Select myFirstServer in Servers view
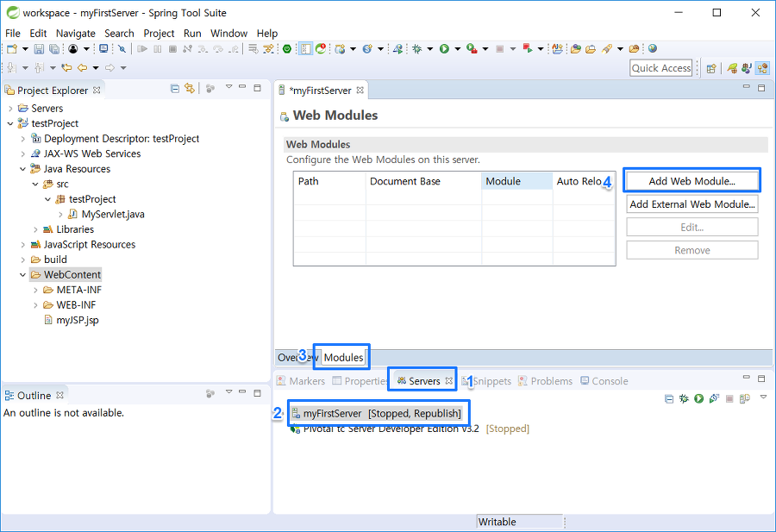The width and height of the screenshot is (776, 532). (x=377, y=413)
